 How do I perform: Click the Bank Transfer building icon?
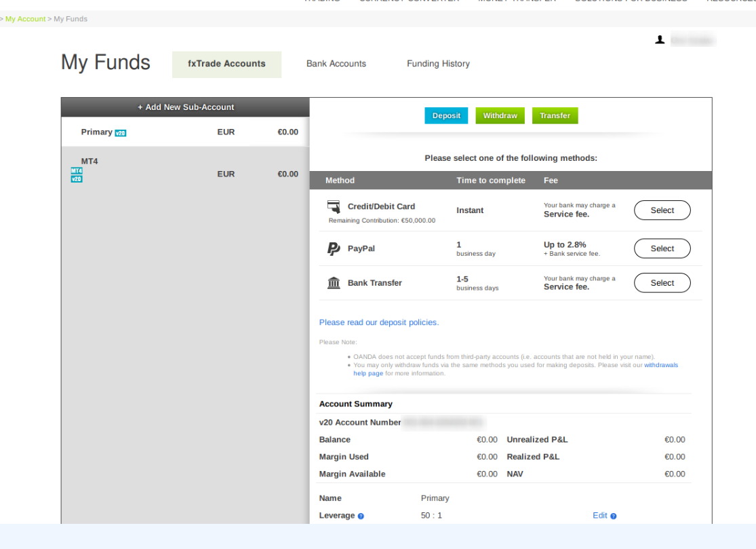point(334,283)
